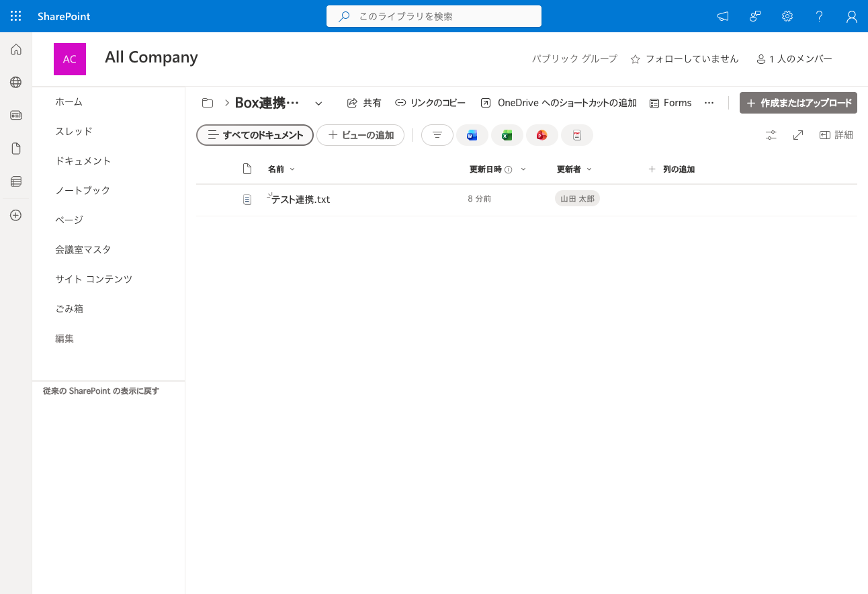The width and height of the screenshot is (868, 594).
Task: Click ビューの追加 button
Action: [x=361, y=135]
